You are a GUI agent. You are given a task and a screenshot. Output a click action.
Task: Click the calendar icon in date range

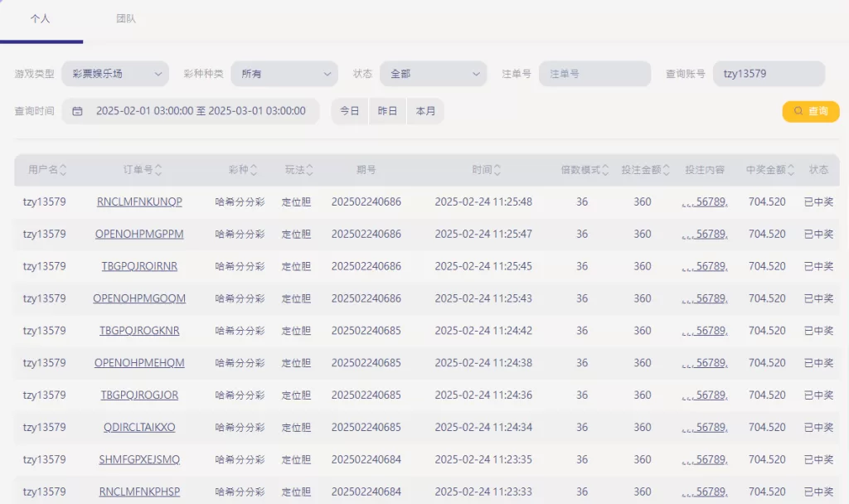[77, 111]
